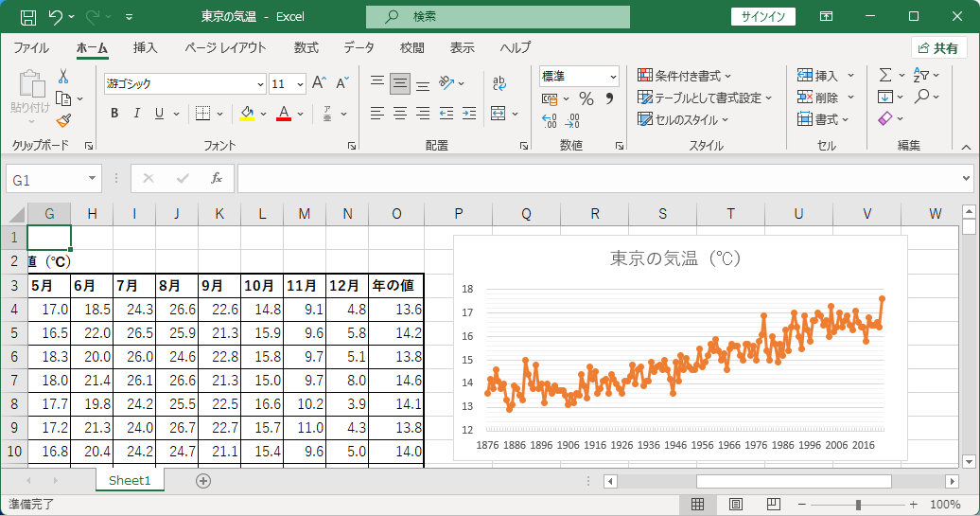Click the 検索 search box
980x516 pixels.
[x=498, y=17]
